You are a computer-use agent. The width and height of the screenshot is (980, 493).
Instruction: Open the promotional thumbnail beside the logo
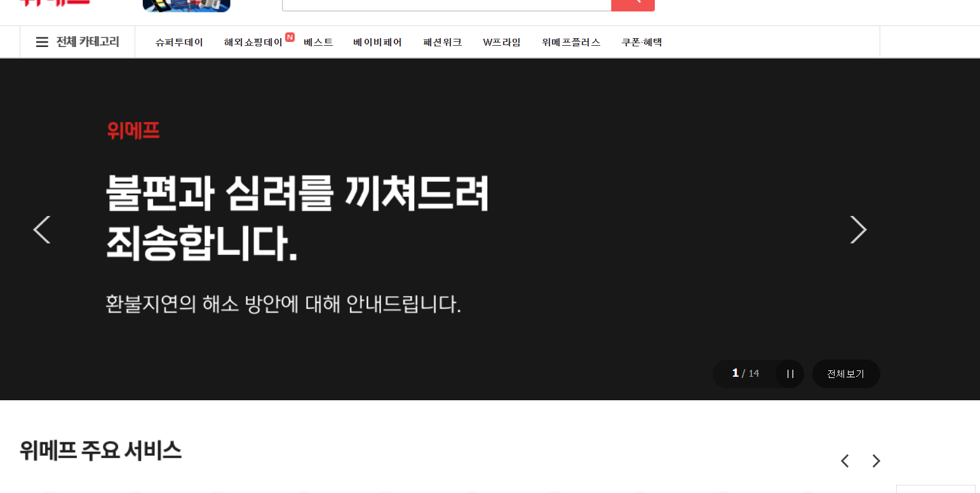tap(187, 6)
